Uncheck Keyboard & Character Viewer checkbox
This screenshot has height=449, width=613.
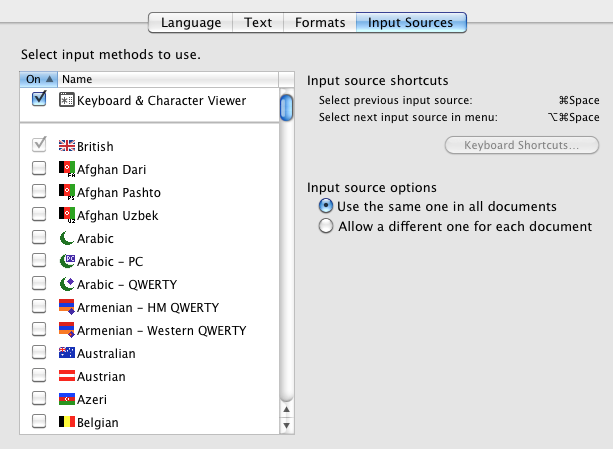tap(39, 99)
